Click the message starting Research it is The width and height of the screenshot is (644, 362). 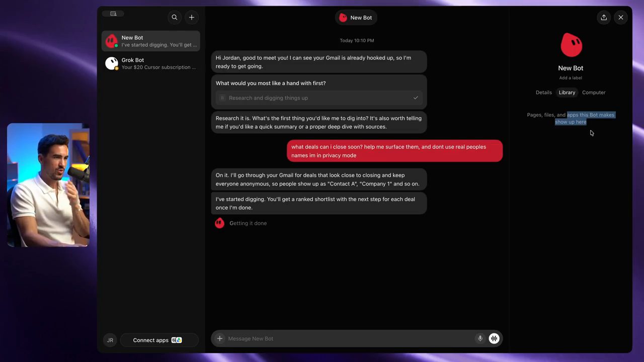click(319, 123)
